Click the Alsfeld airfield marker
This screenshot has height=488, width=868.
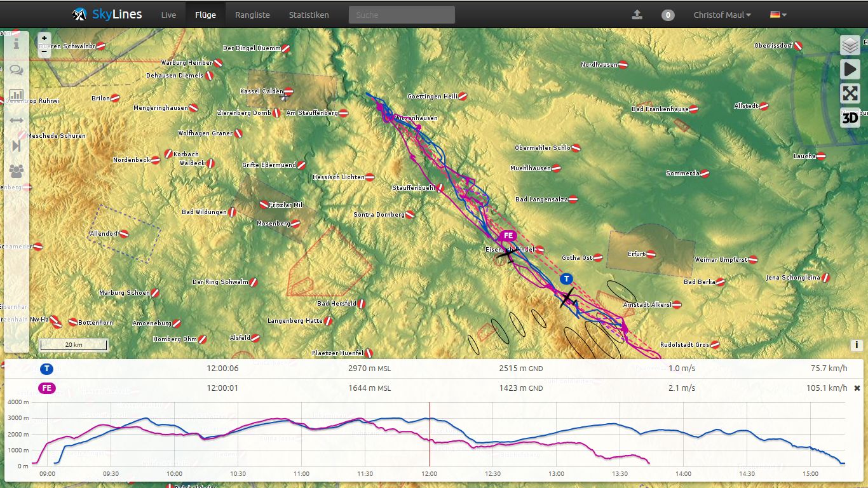coord(255,338)
